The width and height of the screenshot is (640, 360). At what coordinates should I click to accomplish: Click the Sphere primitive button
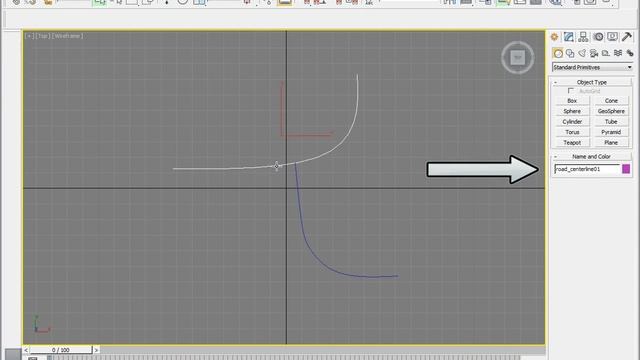(572, 111)
